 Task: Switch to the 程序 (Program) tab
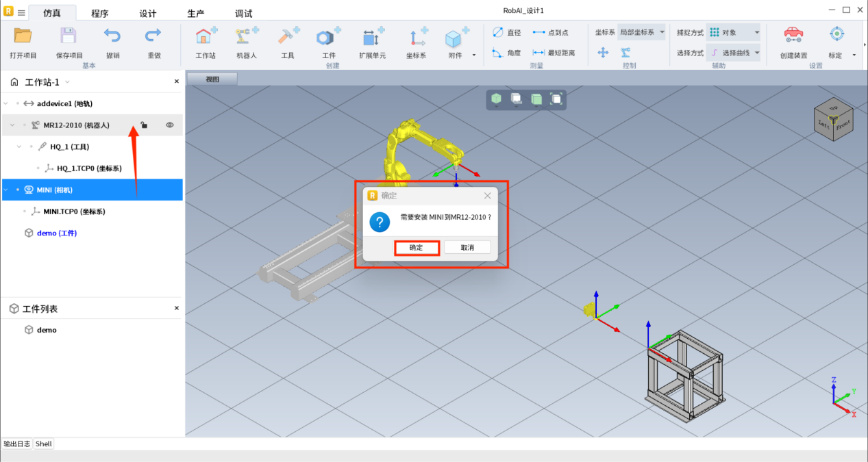point(100,14)
